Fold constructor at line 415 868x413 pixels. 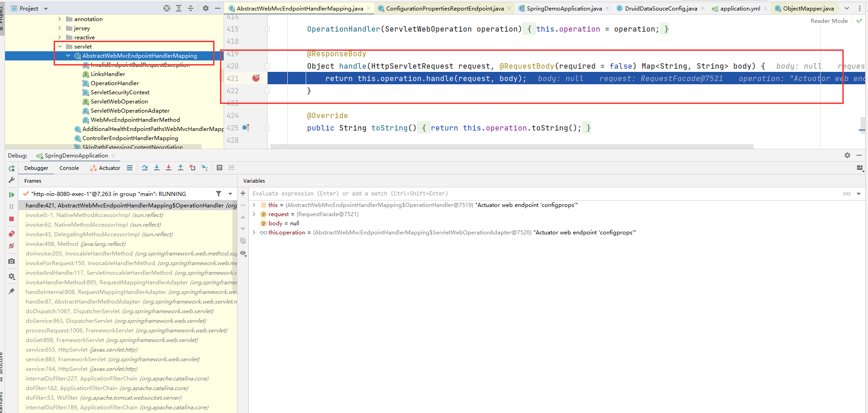pyautogui.click(x=267, y=29)
